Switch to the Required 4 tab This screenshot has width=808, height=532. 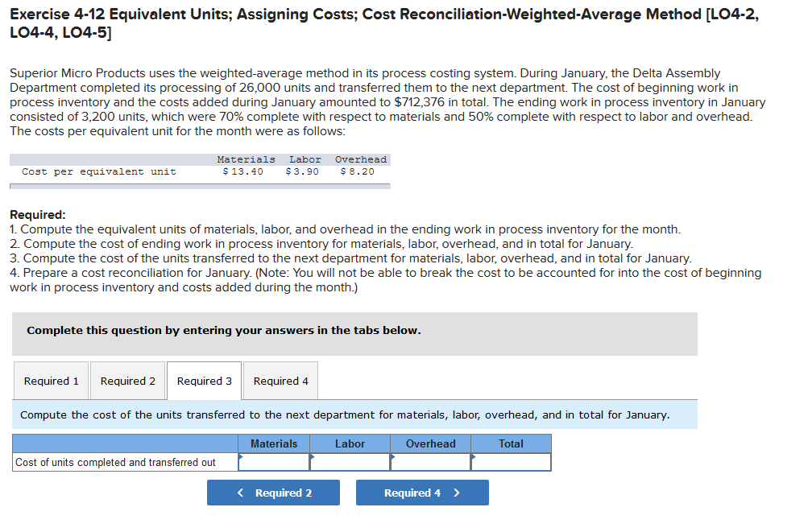tap(280, 380)
